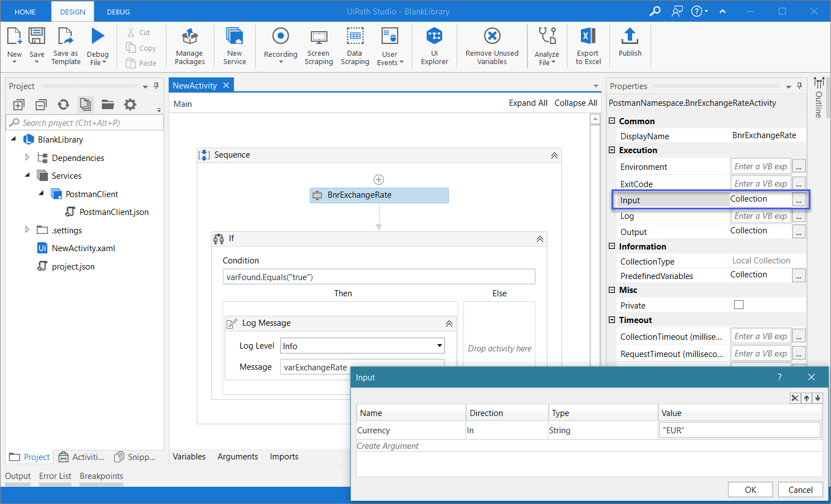Viewport: 831px width, 504px height.
Task: Open the Log Level dropdown
Action: pos(439,346)
